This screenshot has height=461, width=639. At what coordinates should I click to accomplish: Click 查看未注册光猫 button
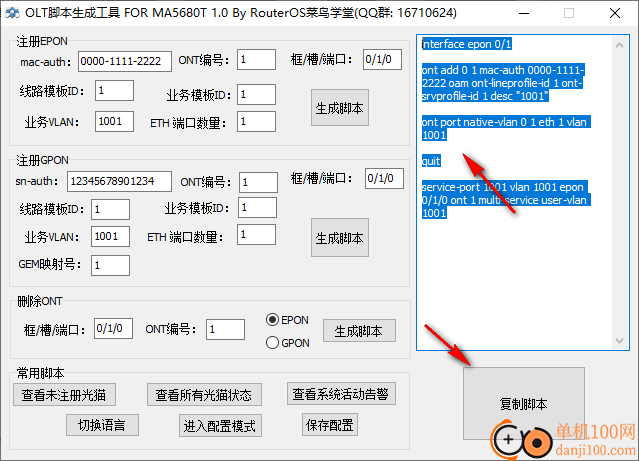(64, 395)
